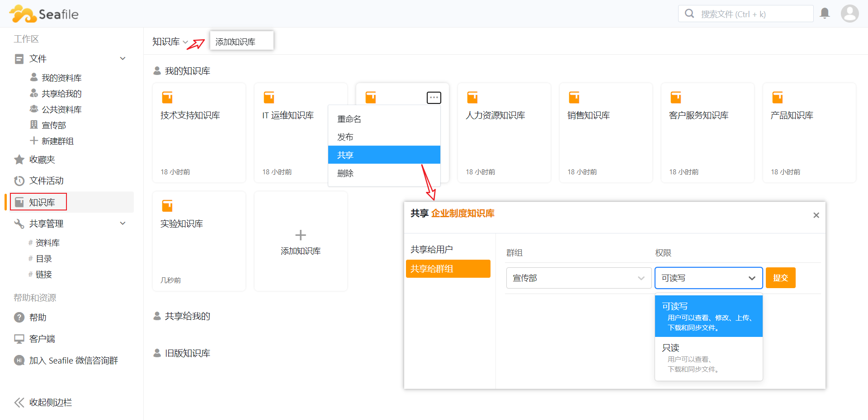Click 添加知识库 popup menu item
This screenshot has width=868, height=420.
pos(242,42)
